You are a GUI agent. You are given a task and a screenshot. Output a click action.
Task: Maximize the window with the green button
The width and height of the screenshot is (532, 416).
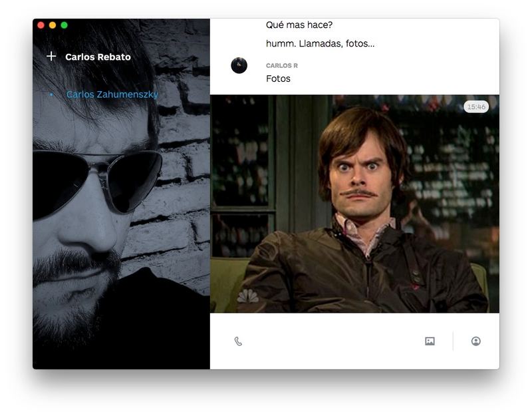coord(64,25)
